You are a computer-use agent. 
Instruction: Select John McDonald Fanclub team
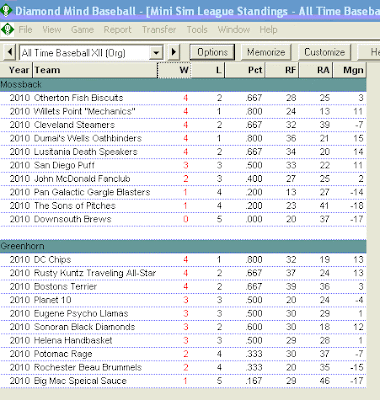[183, 179]
